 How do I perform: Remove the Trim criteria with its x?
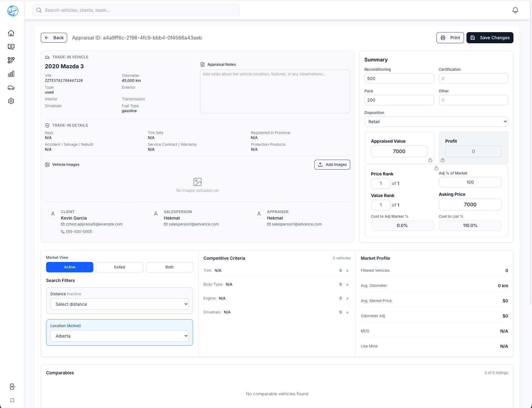347,271
